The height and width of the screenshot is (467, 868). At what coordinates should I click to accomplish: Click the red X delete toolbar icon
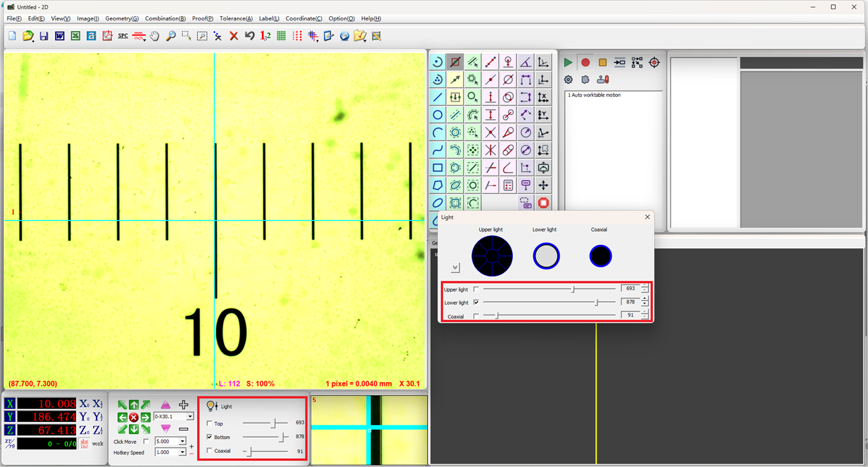point(234,36)
